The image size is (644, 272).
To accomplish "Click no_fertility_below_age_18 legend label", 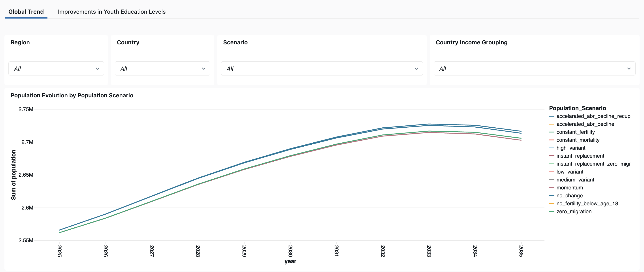I will point(587,204).
